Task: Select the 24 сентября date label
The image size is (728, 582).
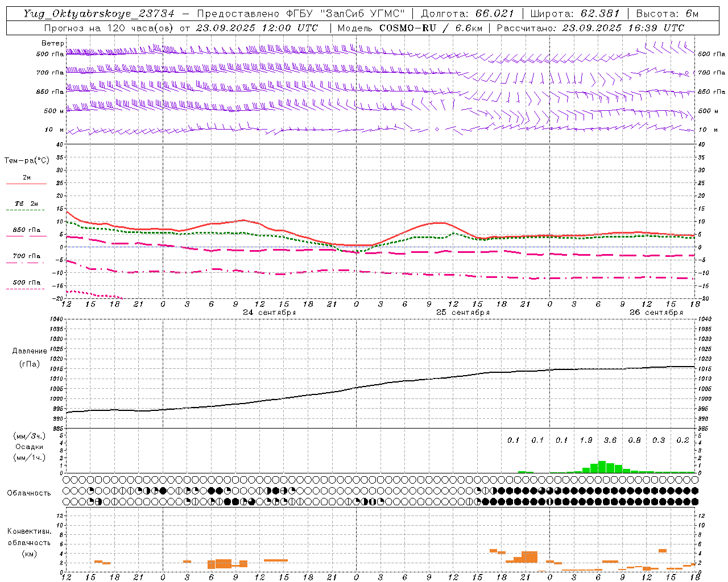Action: 269,313
